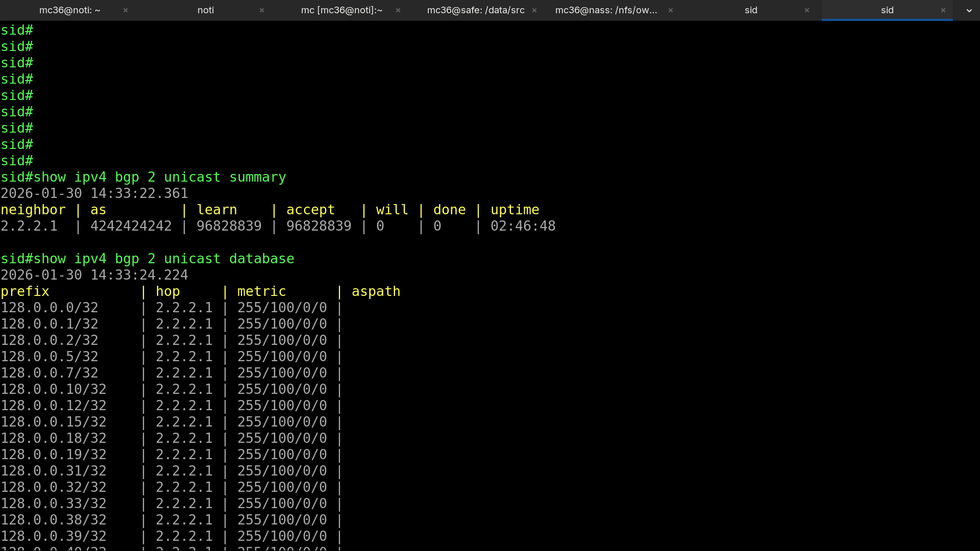Select the 'mc36@safe: /data/src' tab
Viewport: 980px width, 551px height.
click(476, 10)
